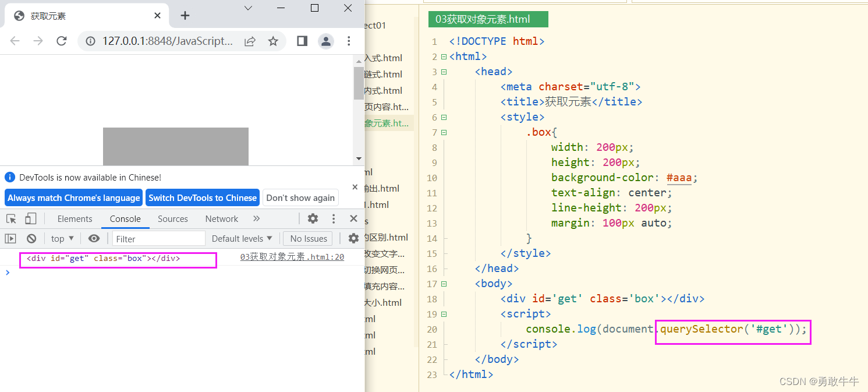Open 大小.html in project tree

383,303
